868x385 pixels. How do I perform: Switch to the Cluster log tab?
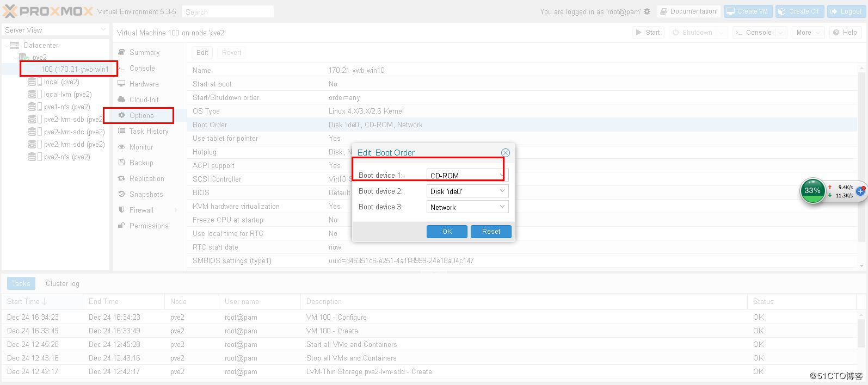(x=63, y=283)
